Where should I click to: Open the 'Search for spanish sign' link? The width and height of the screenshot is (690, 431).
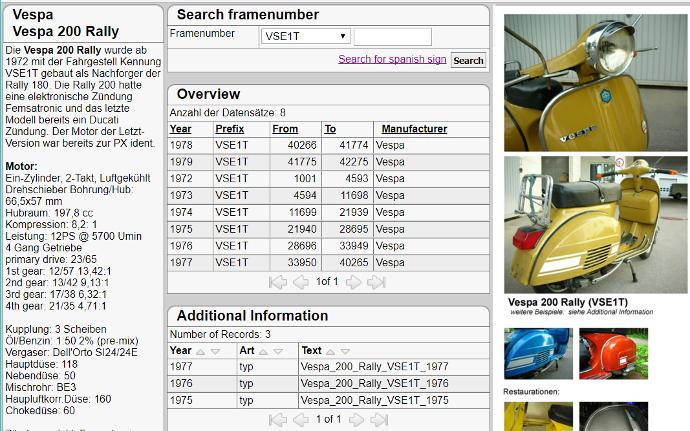click(x=392, y=59)
